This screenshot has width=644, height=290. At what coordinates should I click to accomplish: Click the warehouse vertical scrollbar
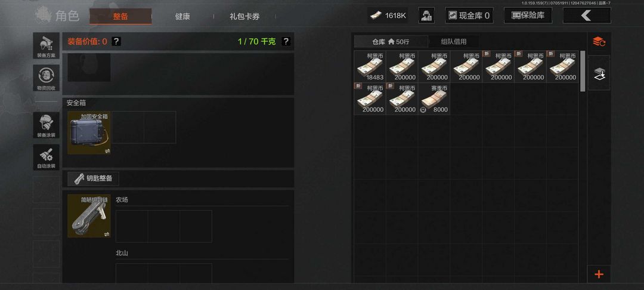point(582,71)
